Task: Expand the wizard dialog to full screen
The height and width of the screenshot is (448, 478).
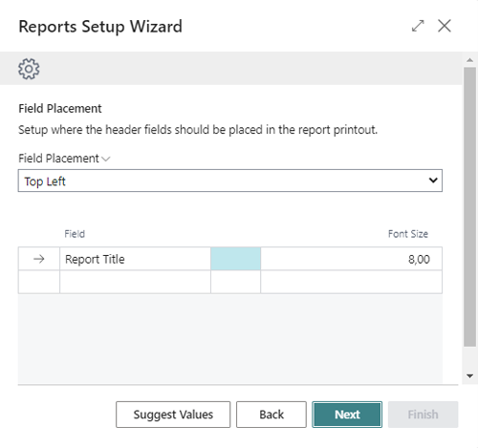Action: 418,26
